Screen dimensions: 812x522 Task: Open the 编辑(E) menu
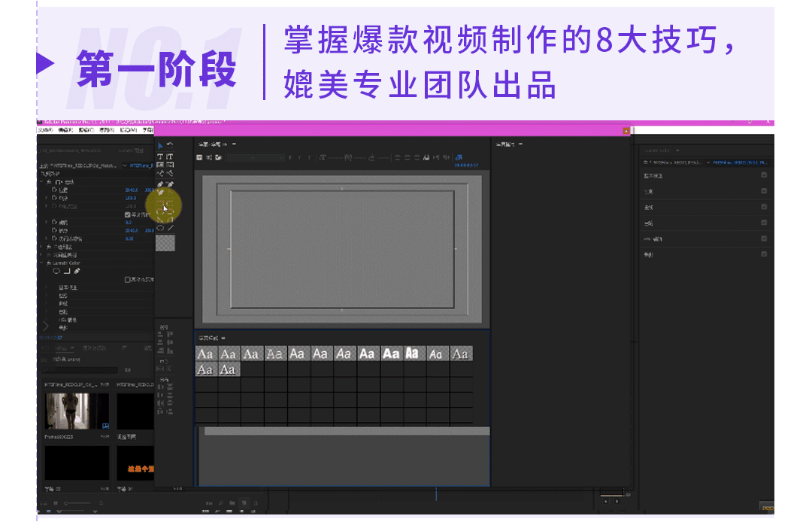(x=65, y=130)
